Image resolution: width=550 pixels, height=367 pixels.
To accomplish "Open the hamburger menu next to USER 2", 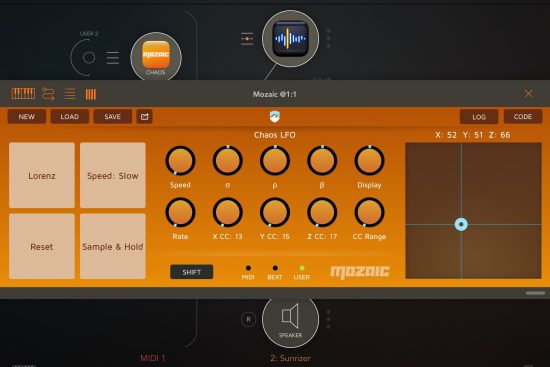I will click(113, 58).
